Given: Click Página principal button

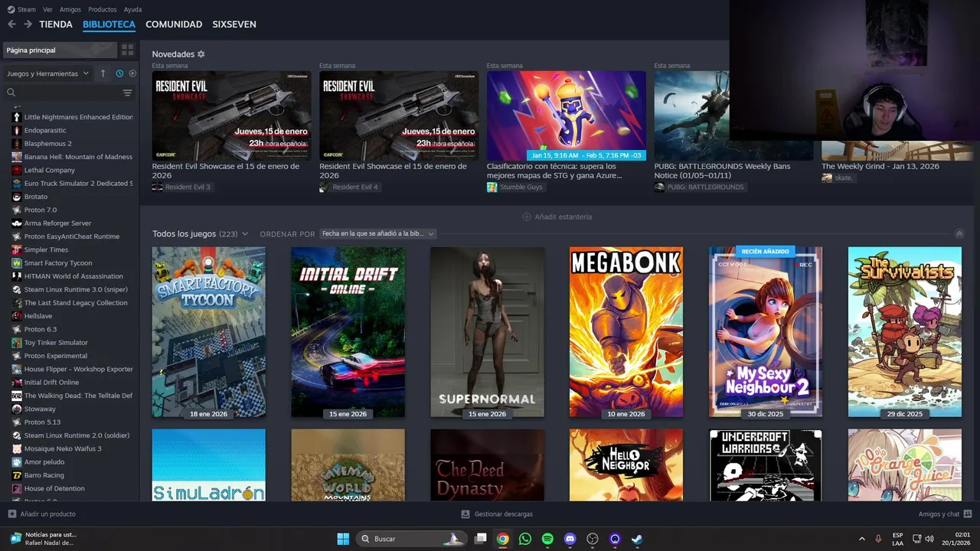Looking at the screenshot, I should (x=59, y=50).
